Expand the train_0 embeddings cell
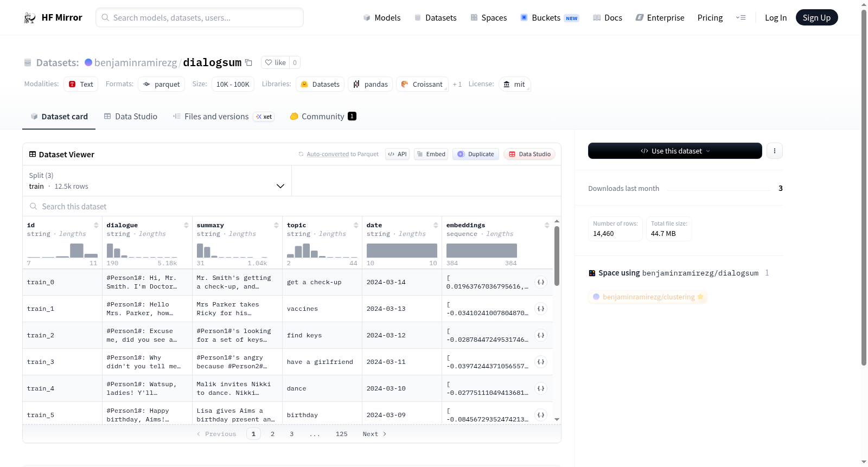Image resolution: width=868 pixels, height=467 pixels. tap(541, 282)
